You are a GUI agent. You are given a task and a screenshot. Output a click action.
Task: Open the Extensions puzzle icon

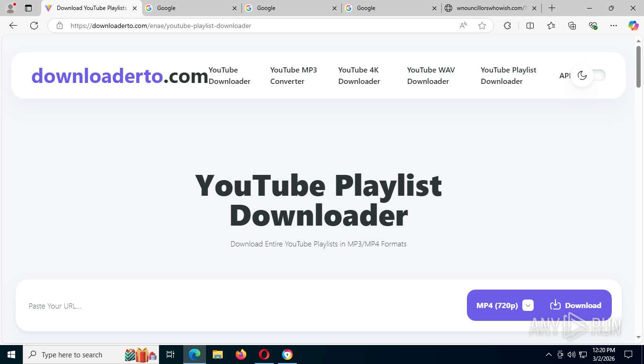(507, 26)
